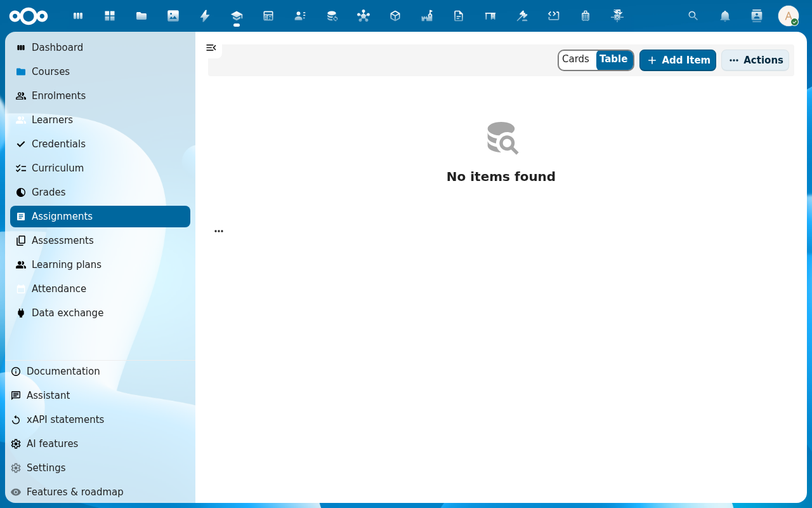Viewport: 812px width, 508px height.
Task: Click the graduation cap education app icon
Action: coord(237,16)
